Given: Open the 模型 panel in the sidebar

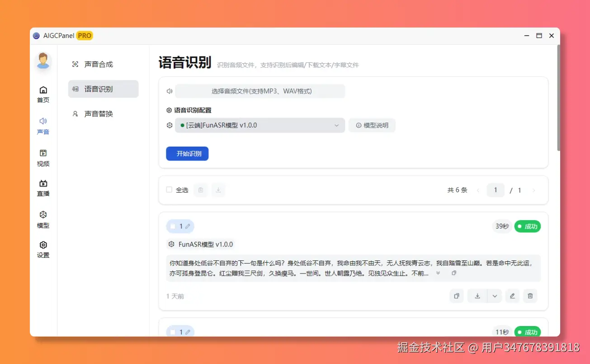Looking at the screenshot, I should pos(43,218).
